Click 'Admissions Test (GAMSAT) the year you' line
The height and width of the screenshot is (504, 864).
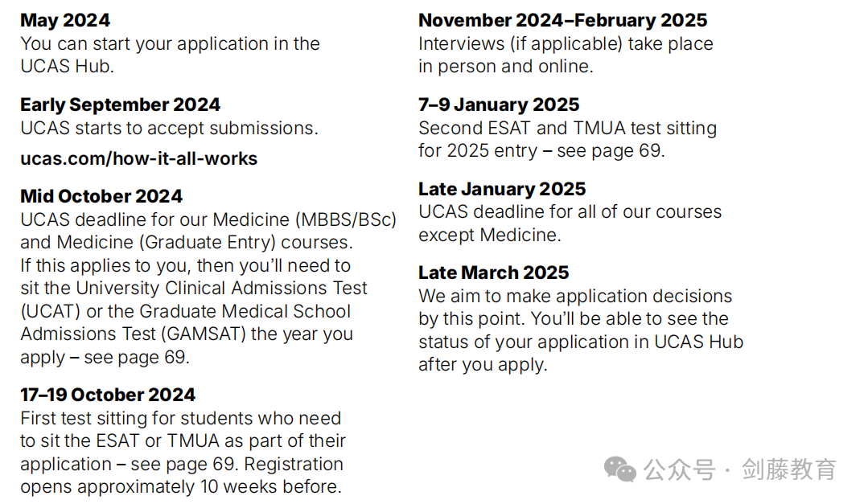(187, 334)
